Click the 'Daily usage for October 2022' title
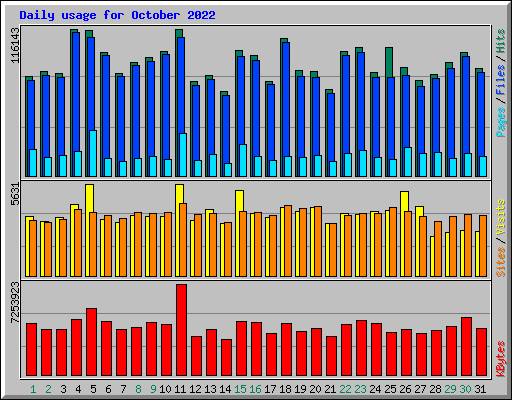512x400 pixels. [x=117, y=15]
